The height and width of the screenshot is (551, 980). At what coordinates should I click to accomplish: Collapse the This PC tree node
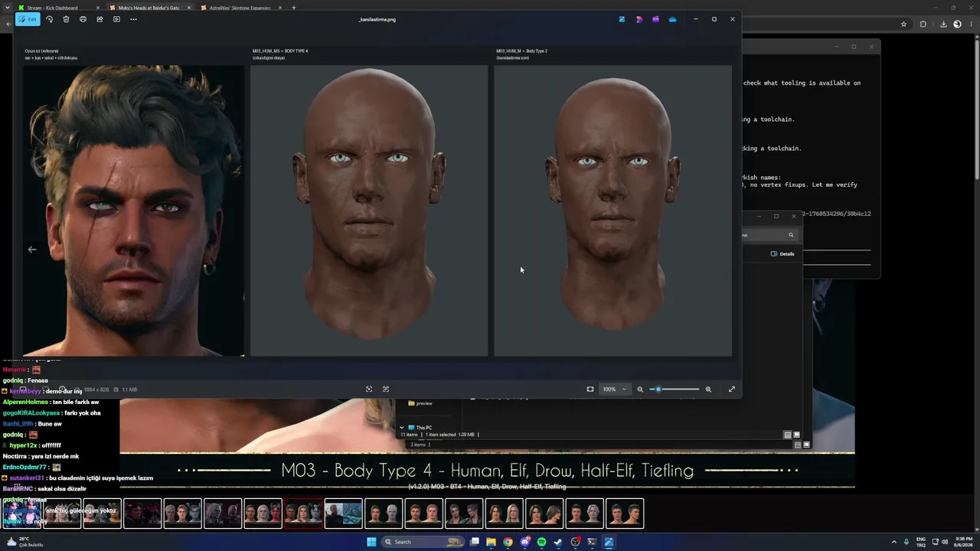pos(402,428)
